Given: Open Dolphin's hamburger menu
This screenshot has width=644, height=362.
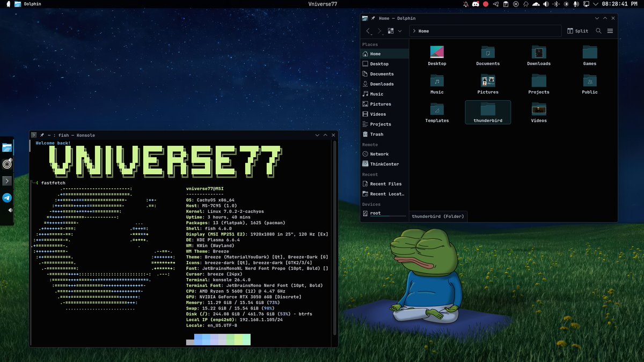Looking at the screenshot, I should (610, 31).
